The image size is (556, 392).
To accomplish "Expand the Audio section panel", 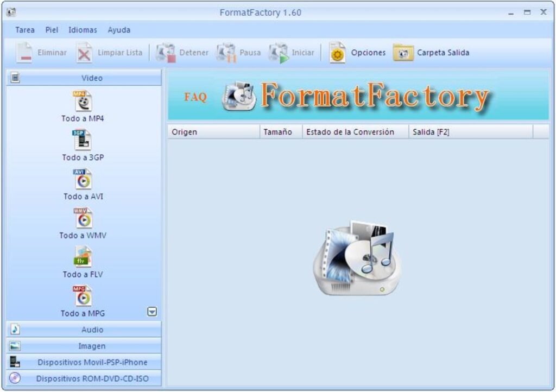I will pyautogui.click(x=84, y=330).
